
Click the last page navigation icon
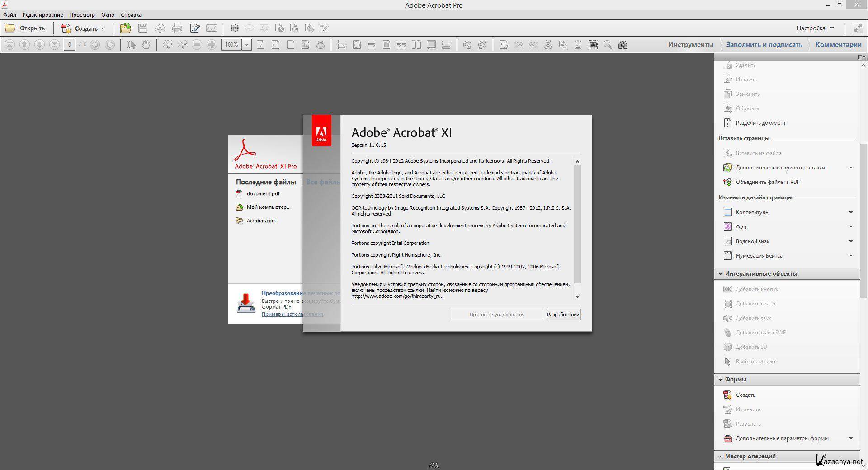click(x=54, y=45)
